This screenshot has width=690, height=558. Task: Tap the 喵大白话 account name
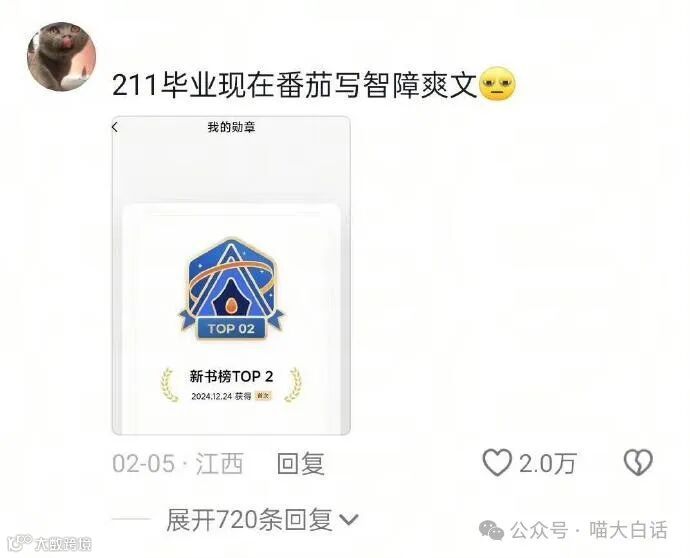point(628,530)
